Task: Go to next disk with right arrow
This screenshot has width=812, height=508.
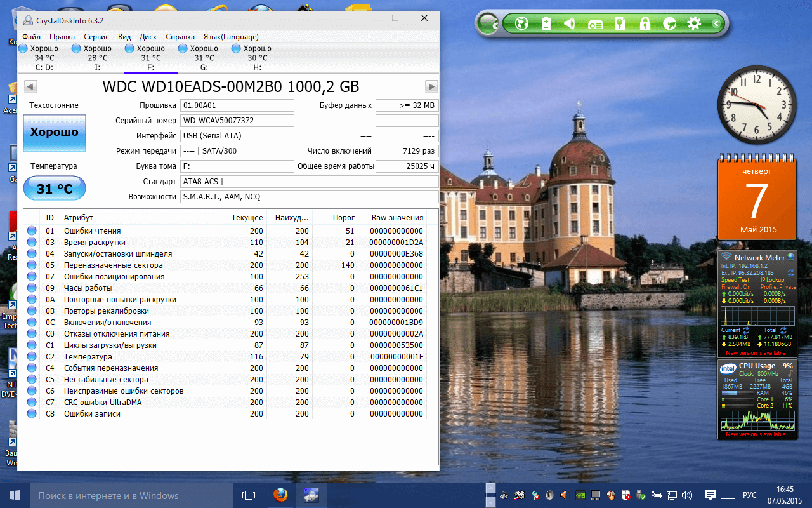Action: pyautogui.click(x=431, y=87)
